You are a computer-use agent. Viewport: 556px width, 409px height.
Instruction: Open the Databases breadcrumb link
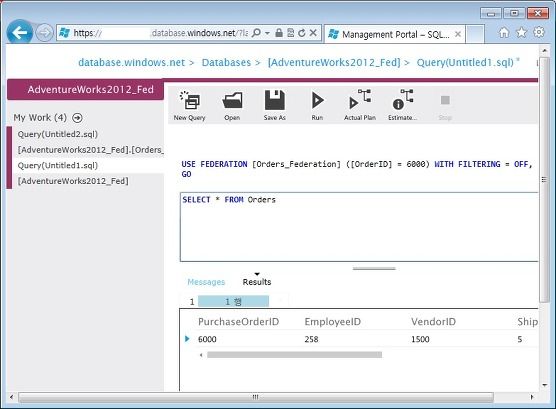click(226, 62)
